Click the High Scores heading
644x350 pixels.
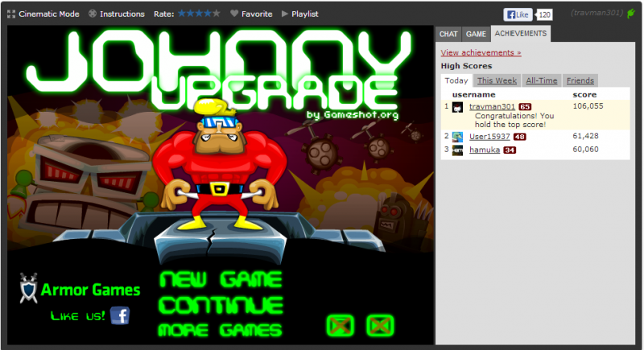[x=466, y=66]
